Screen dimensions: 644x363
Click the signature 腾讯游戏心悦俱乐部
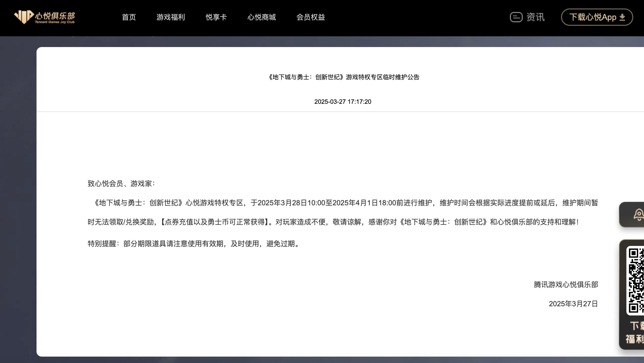[x=566, y=285]
